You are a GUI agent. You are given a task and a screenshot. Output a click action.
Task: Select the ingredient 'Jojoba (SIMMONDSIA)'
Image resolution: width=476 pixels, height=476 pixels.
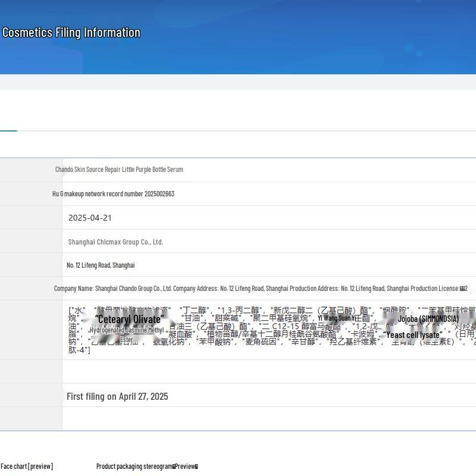428,319
